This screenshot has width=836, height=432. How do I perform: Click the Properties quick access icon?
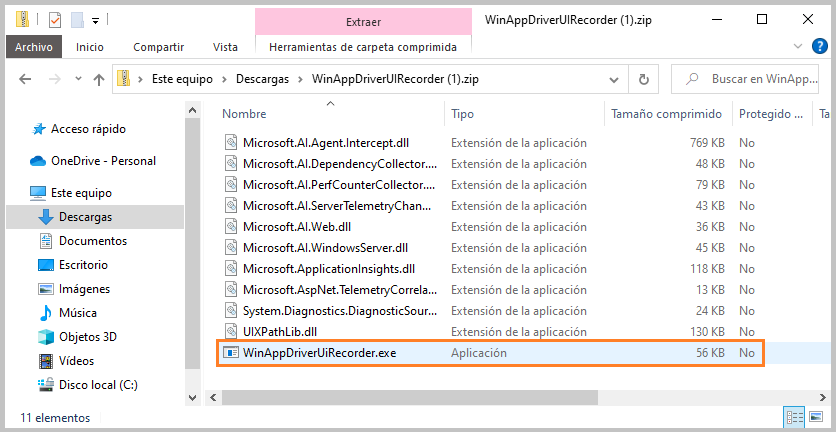[54, 20]
